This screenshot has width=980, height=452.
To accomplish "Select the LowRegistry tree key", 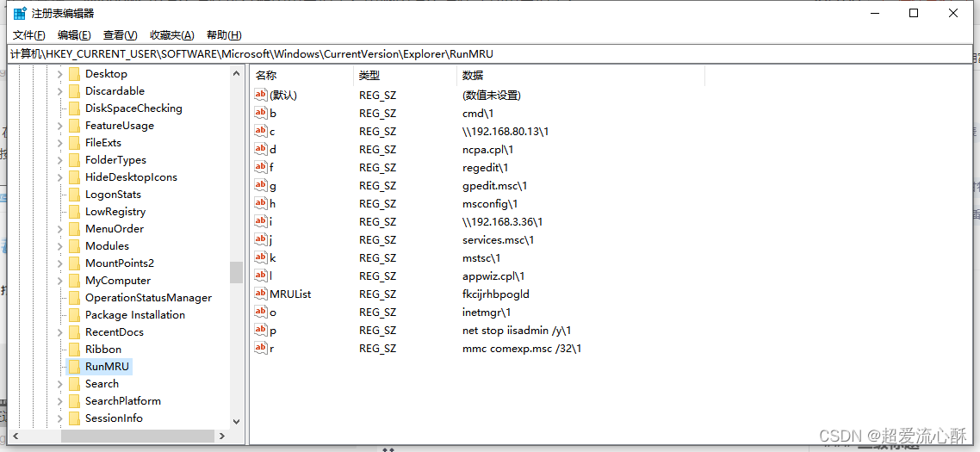I will [x=115, y=211].
